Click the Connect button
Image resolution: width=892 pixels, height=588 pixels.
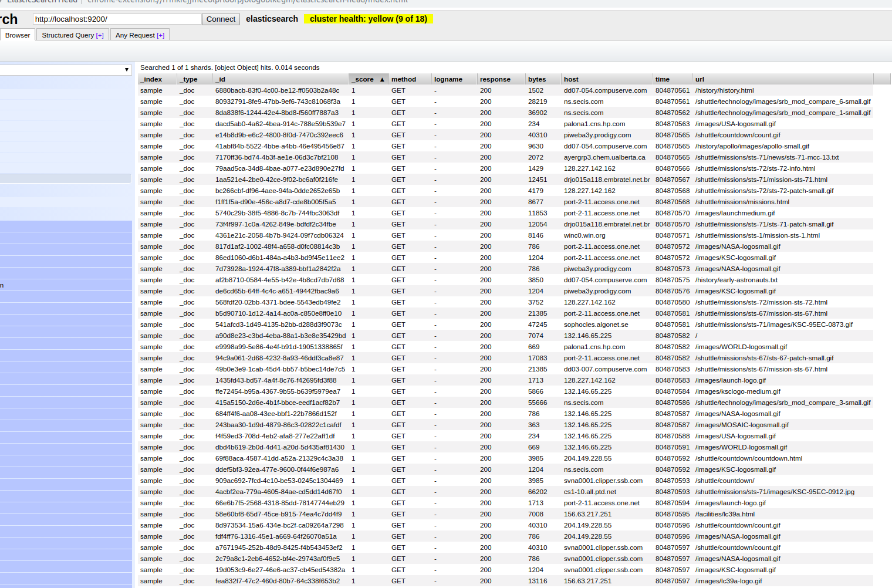click(x=220, y=19)
